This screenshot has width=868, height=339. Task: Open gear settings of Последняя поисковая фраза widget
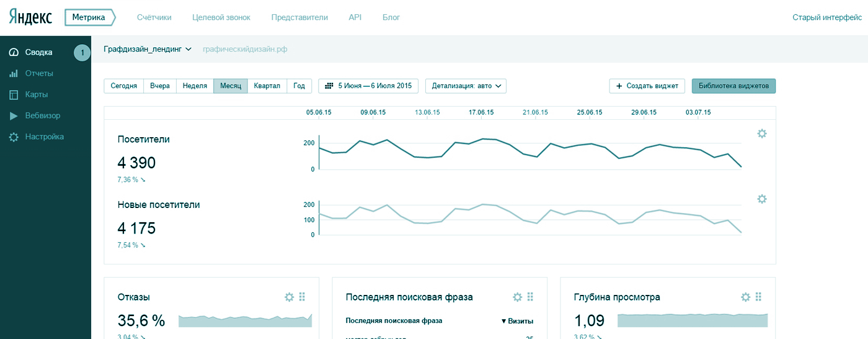pos(517,297)
